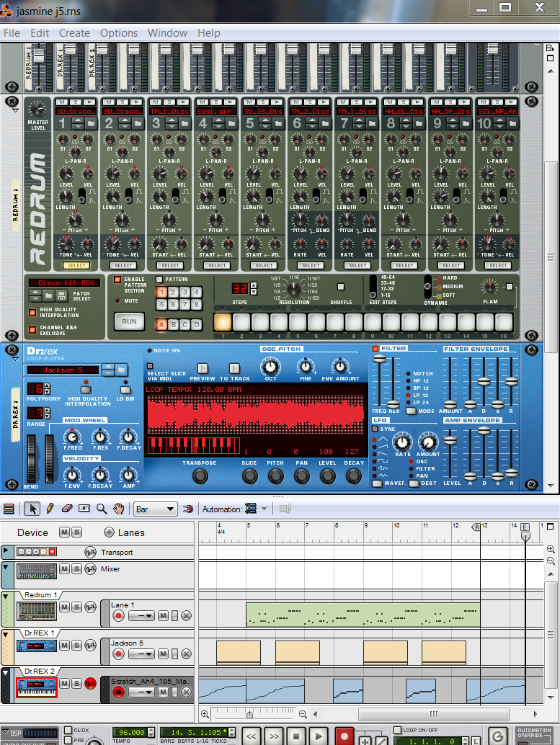Click the Rewind transport button
560x745 pixels.
coord(252,737)
